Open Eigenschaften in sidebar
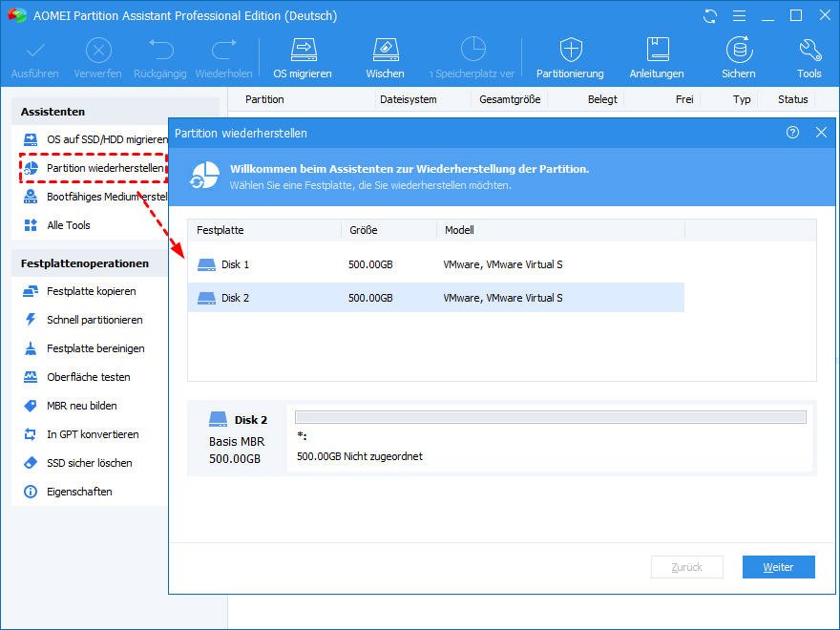Screen dimensions: 840x630 [x=68, y=492]
